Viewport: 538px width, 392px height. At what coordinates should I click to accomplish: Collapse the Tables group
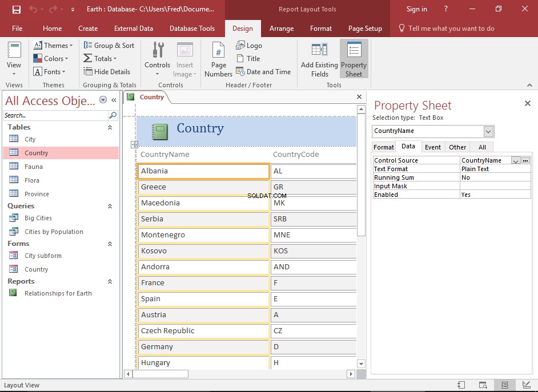pos(110,127)
